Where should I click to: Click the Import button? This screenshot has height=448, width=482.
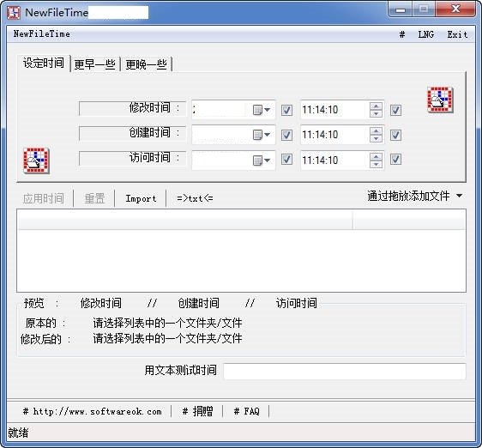point(142,198)
